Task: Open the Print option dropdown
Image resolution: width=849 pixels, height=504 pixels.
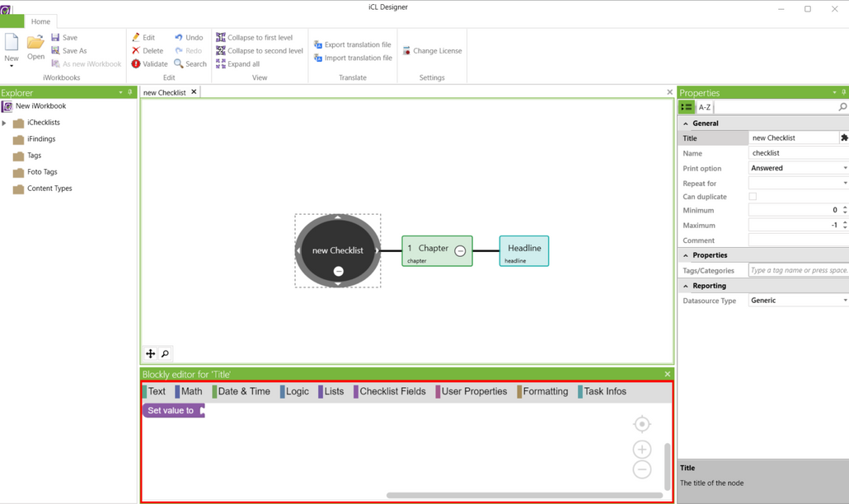Action: pyautogui.click(x=797, y=168)
